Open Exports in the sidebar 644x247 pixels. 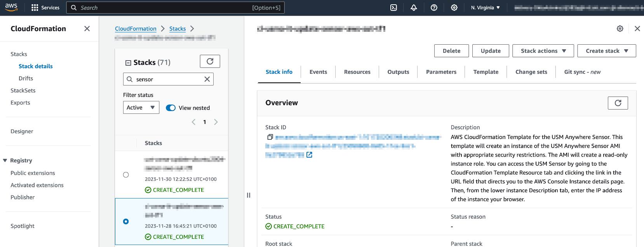[x=20, y=103]
